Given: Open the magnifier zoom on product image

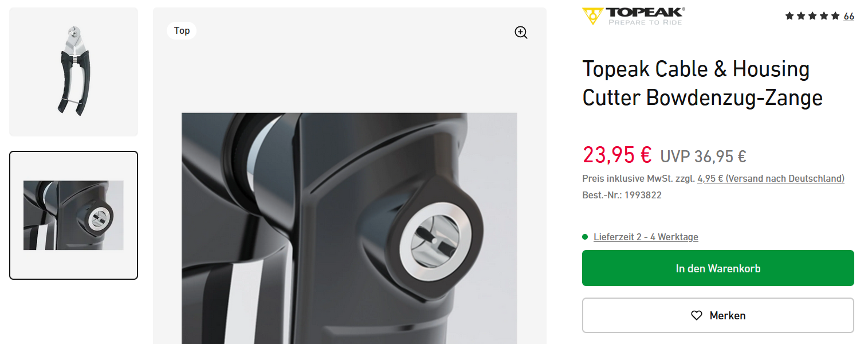Looking at the screenshot, I should 521,33.
